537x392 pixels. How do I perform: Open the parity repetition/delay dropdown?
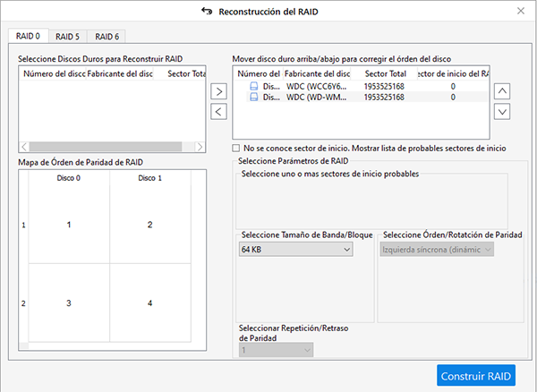(x=276, y=350)
